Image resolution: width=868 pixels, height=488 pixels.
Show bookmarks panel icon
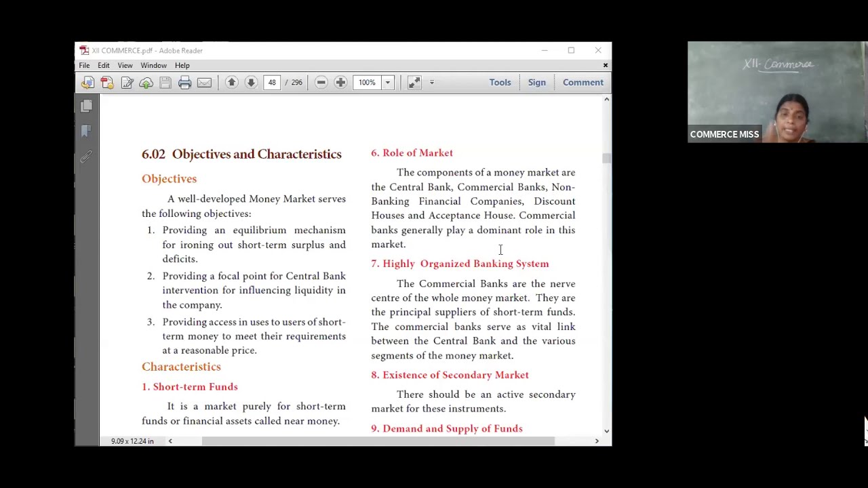coord(86,131)
